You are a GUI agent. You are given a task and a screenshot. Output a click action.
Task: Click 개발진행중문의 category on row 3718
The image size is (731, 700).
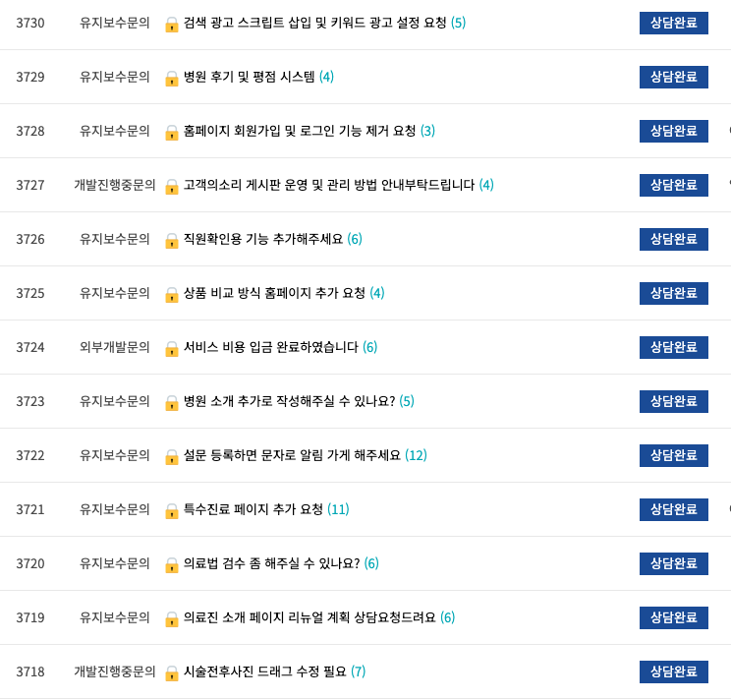(115, 671)
